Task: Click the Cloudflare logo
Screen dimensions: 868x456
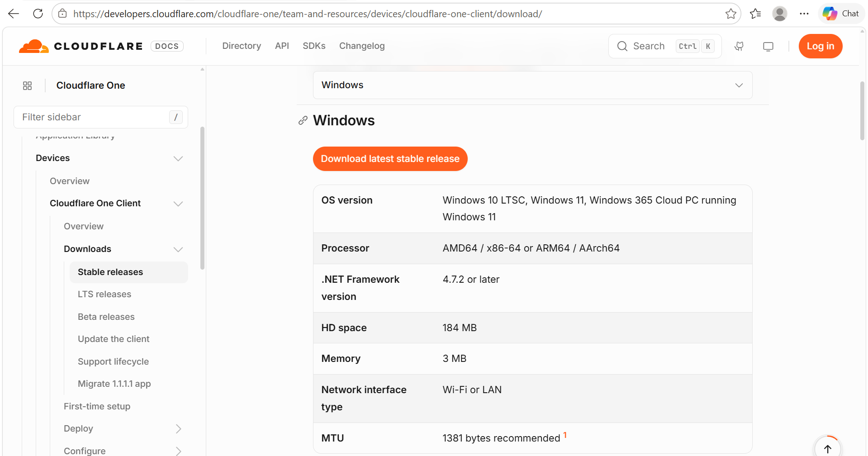Action: [81, 46]
